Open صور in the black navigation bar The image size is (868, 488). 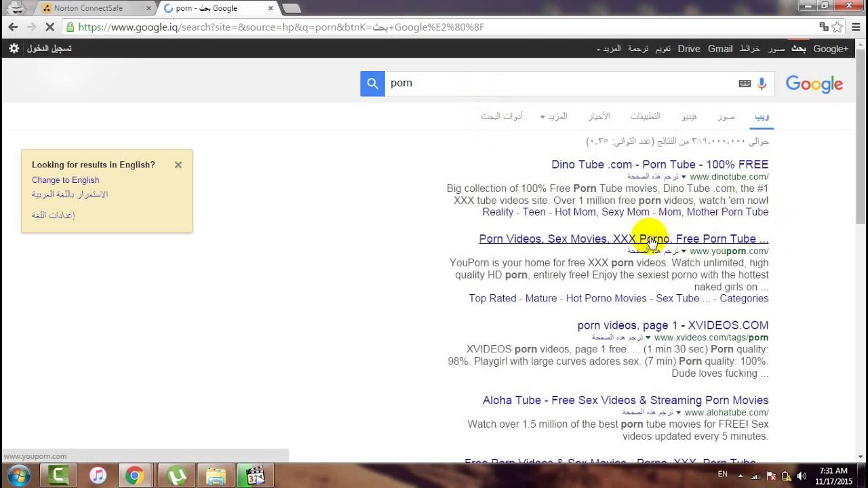776,49
